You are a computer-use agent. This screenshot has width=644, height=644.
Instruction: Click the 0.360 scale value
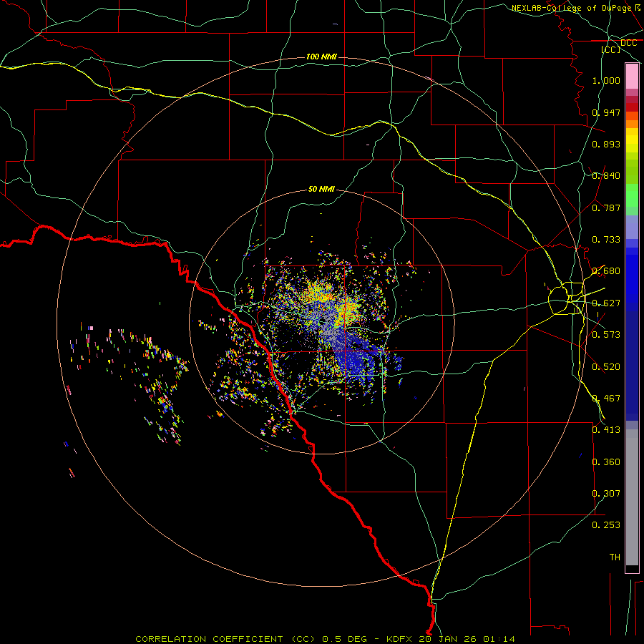(x=606, y=462)
